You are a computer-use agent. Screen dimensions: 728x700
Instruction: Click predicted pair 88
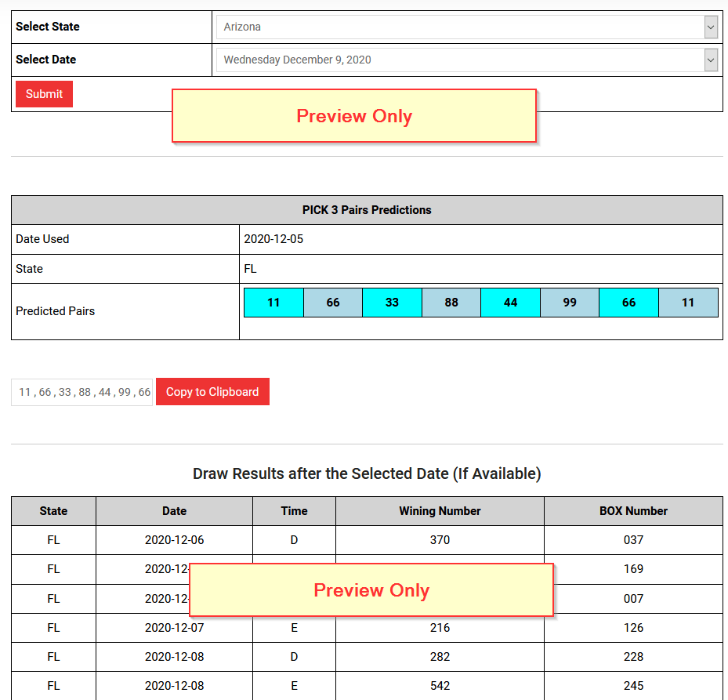point(451,302)
